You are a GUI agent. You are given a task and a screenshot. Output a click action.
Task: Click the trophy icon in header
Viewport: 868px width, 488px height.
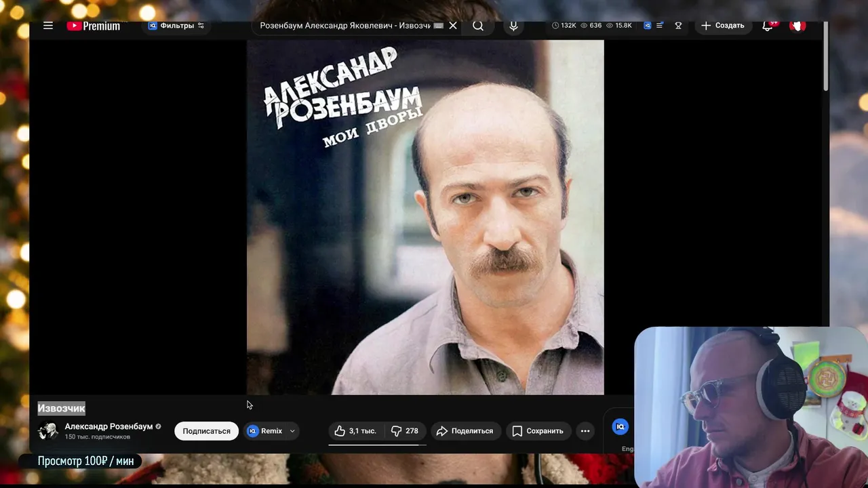tap(678, 26)
